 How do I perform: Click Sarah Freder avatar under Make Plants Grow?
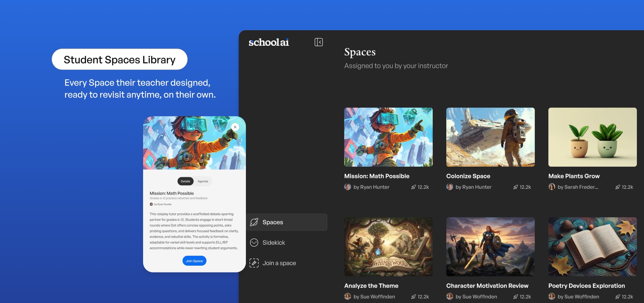(x=552, y=187)
